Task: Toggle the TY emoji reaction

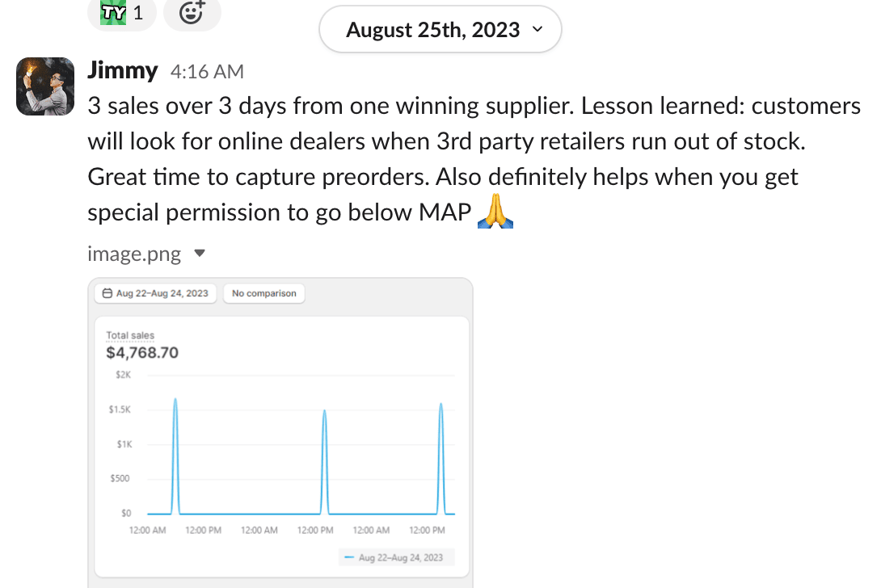Action: (120, 13)
